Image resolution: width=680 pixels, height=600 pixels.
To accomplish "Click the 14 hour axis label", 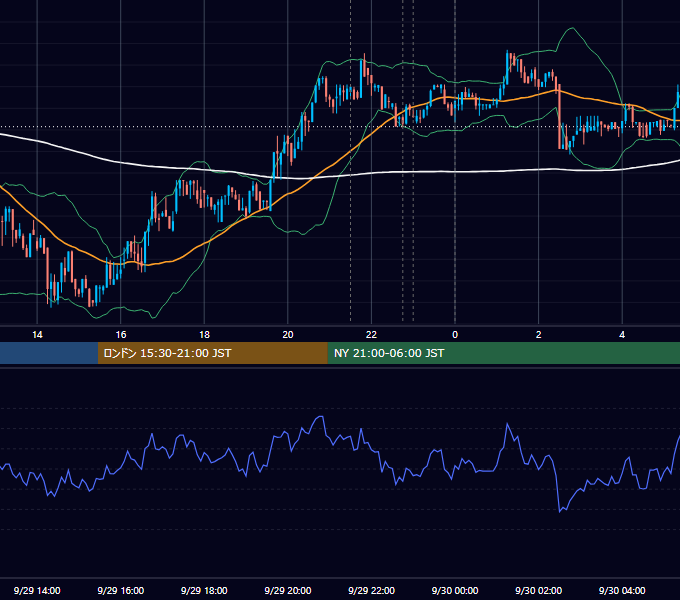I will tap(37, 335).
